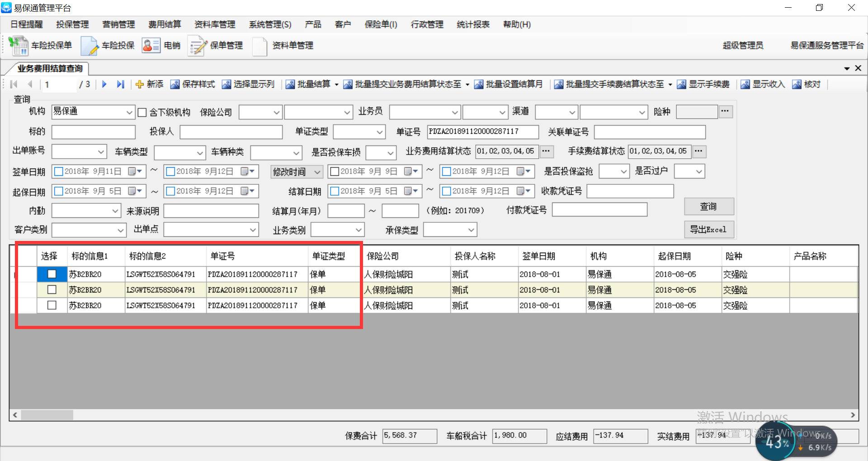Expand the 机构 易保通 dropdown

click(129, 112)
